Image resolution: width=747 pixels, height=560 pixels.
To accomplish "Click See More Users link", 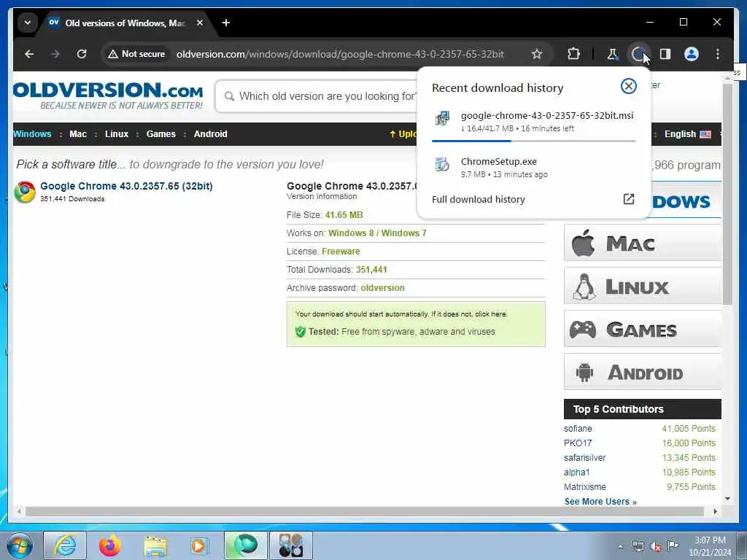I will pos(600,502).
